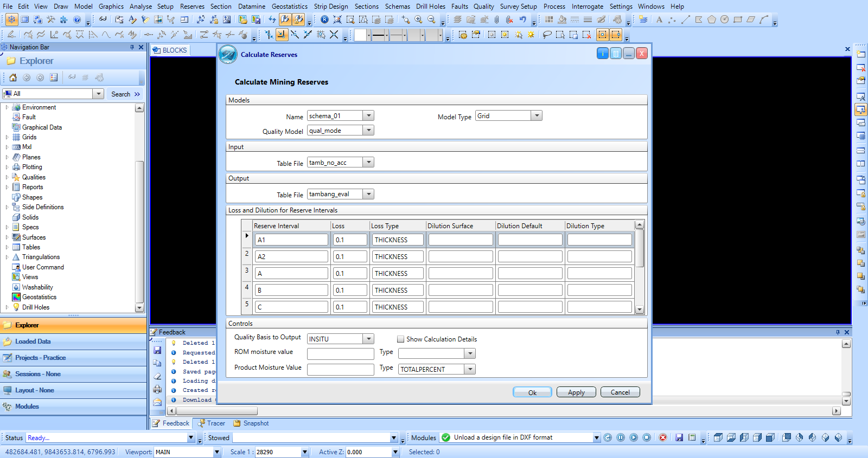Expand the Output Table File dropdown
Screen dimensions: 868x458
(x=368, y=194)
